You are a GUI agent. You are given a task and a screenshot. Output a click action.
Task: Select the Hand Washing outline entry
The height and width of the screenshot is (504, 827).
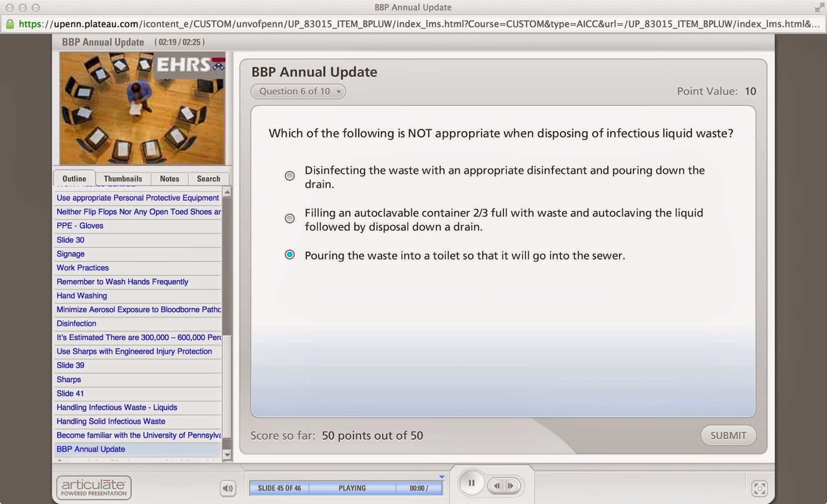tap(82, 295)
